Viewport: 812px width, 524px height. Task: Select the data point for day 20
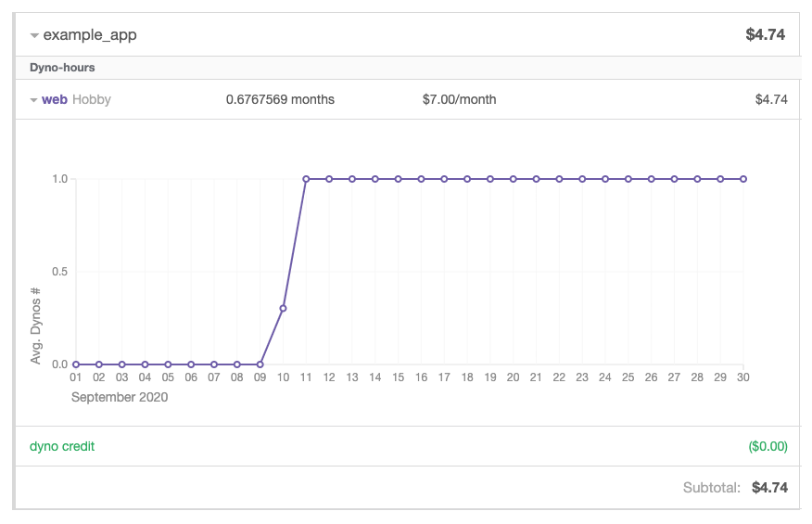click(x=513, y=179)
